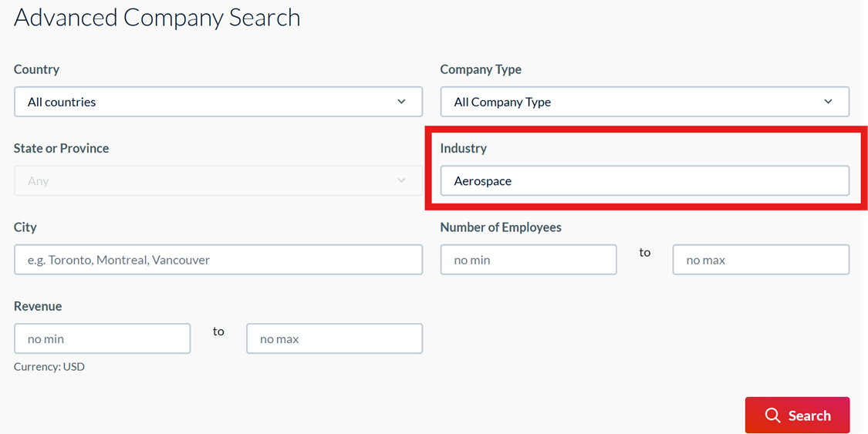This screenshot has height=434, width=868.
Task: Click the Revenue minimum input box
Action: point(102,338)
